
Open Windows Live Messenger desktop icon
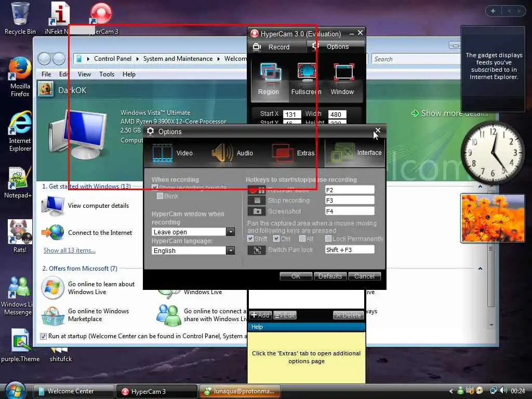pos(17,295)
